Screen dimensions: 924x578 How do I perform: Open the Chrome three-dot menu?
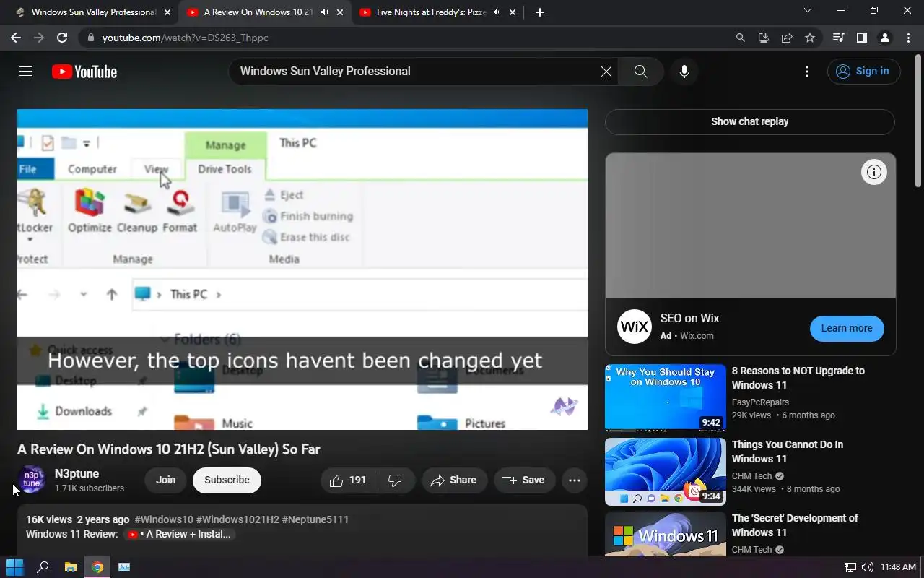pyautogui.click(x=907, y=38)
